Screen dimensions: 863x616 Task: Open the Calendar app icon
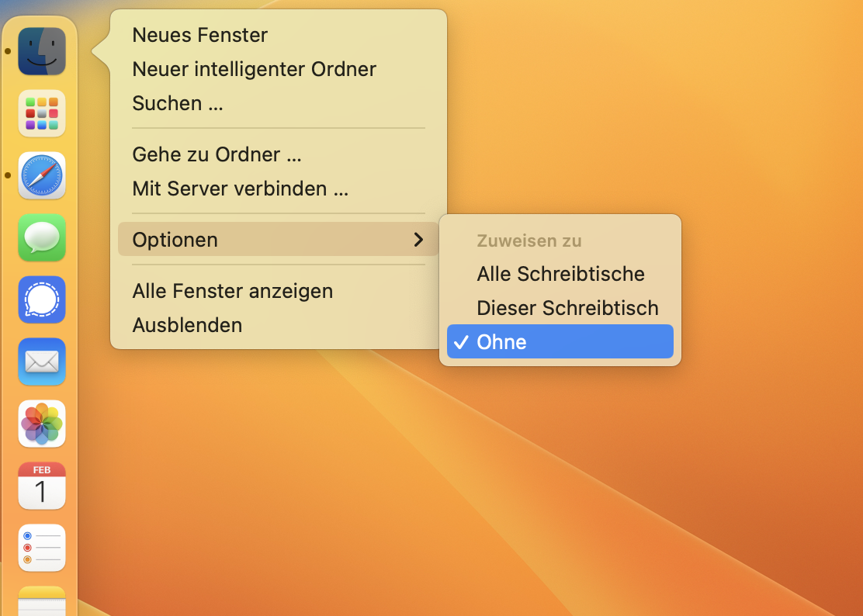tap(42, 486)
